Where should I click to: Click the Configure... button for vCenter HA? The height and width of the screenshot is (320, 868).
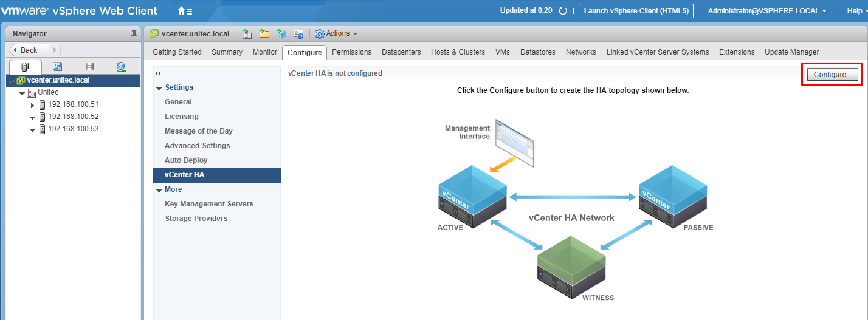tap(832, 74)
